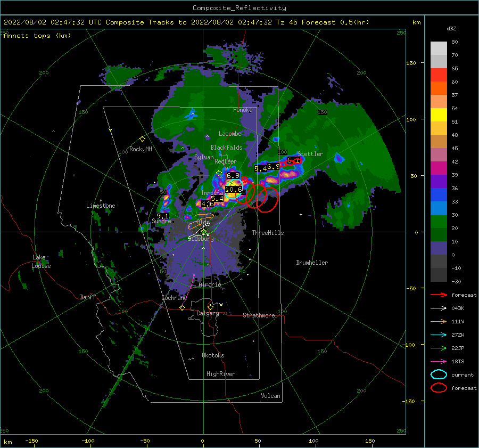Click the Didsbury label
The height and width of the screenshot is (448, 479).
pyautogui.click(x=201, y=239)
